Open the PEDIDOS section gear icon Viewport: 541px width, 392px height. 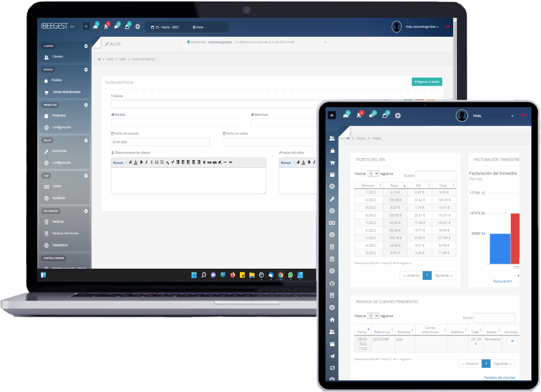tap(86, 70)
